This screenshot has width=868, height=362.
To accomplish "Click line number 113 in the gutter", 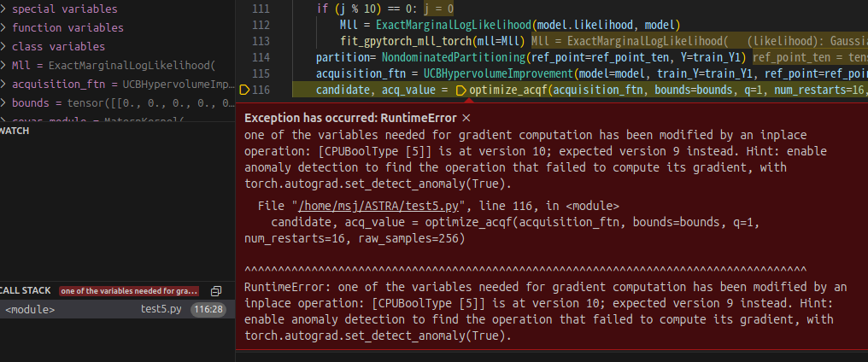I will pyautogui.click(x=261, y=41).
